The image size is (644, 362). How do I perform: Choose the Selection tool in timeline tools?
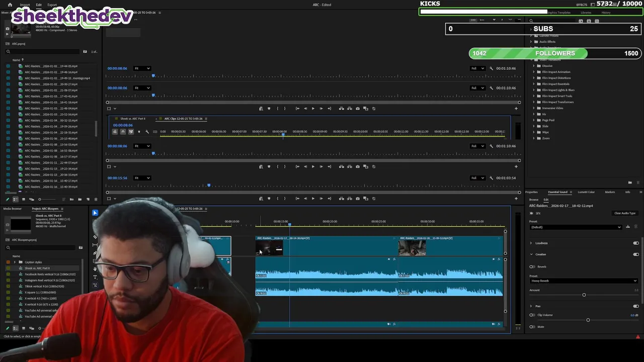(95, 213)
